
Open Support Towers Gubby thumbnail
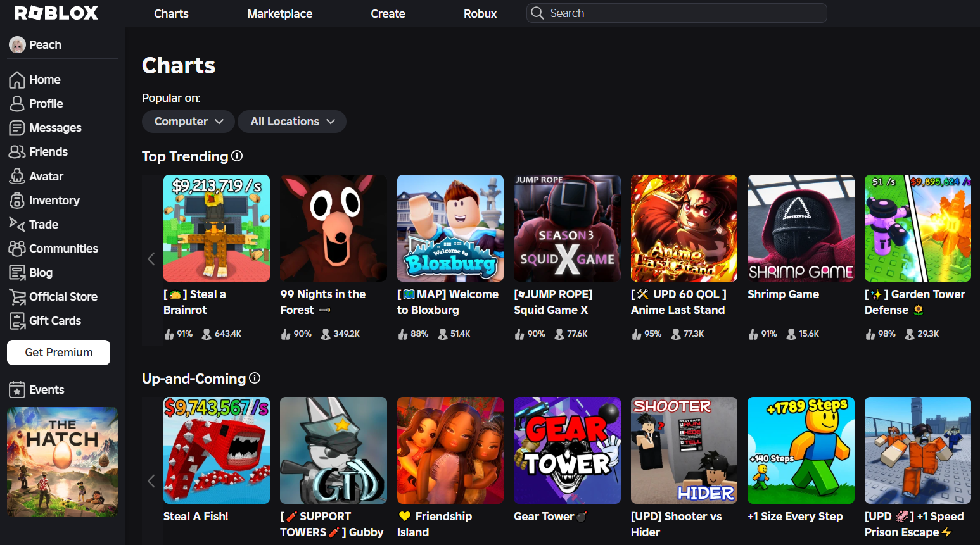[x=333, y=450]
